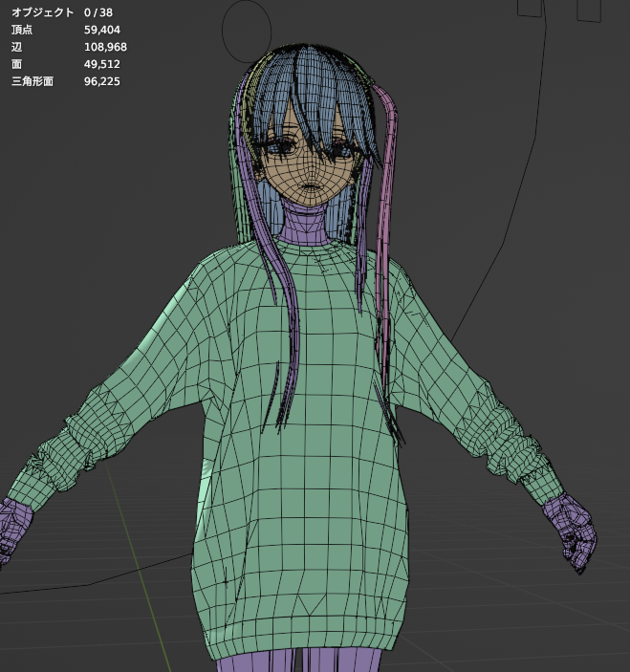The width and height of the screenshot is (630, 672).
Task: Click the 辺 108,968 edge count
Action: (69, 47)
